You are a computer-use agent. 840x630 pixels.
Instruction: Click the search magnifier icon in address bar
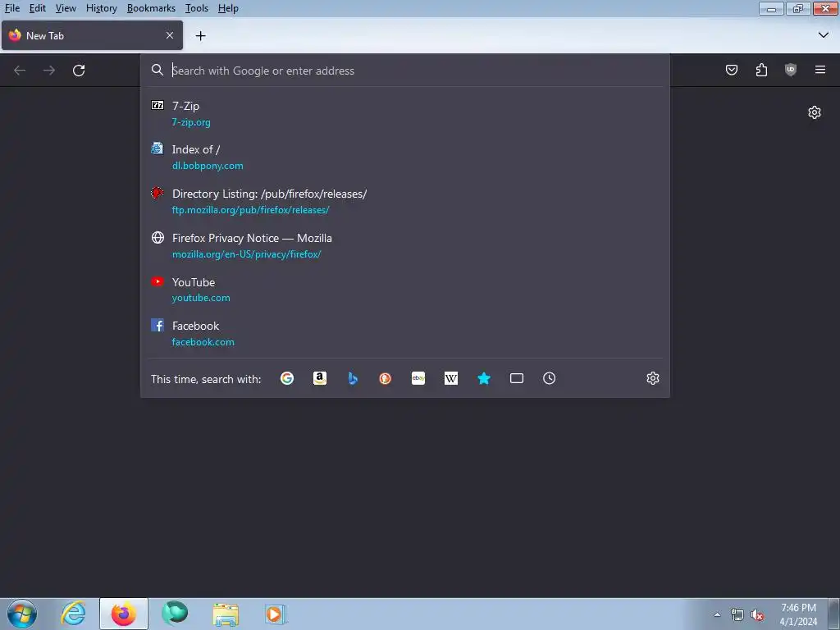(157, 70)
